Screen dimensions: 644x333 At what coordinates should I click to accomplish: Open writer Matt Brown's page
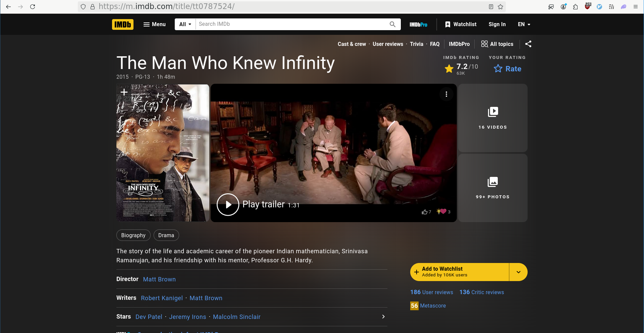(x=206, y=298)
